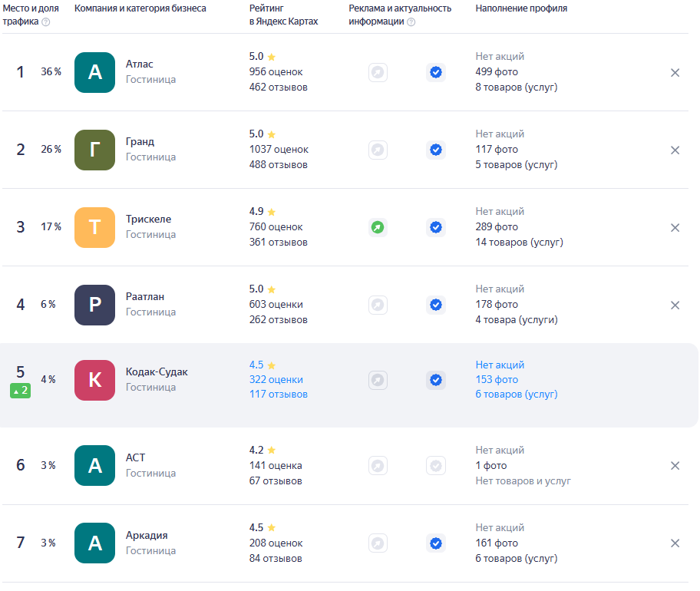
Task: Click help icon next to Реклама и актуальность информации
Action: 411,21
